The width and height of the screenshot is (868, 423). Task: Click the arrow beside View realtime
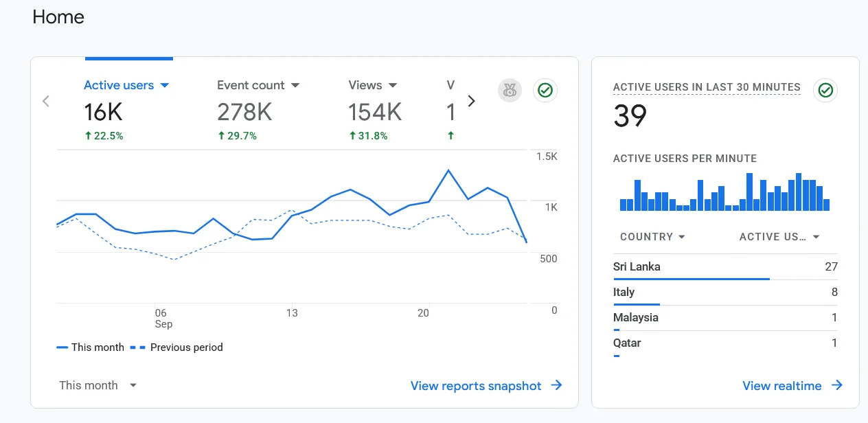836,385
